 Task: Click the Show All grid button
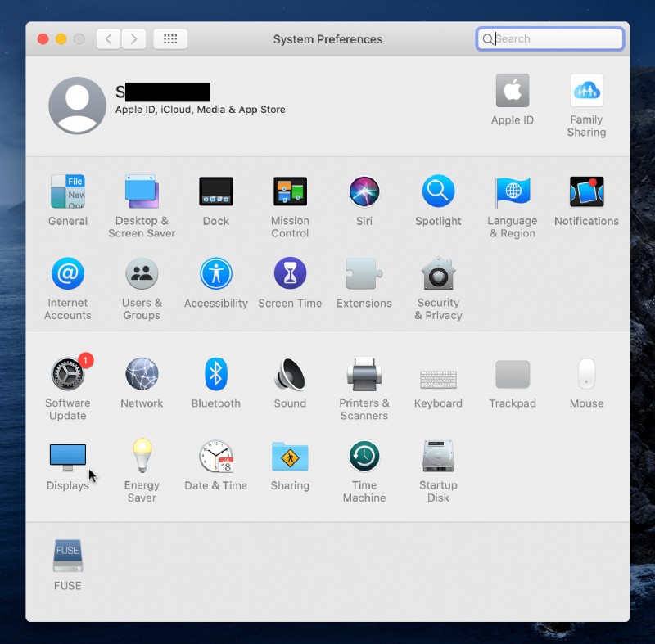pos(170,38)
